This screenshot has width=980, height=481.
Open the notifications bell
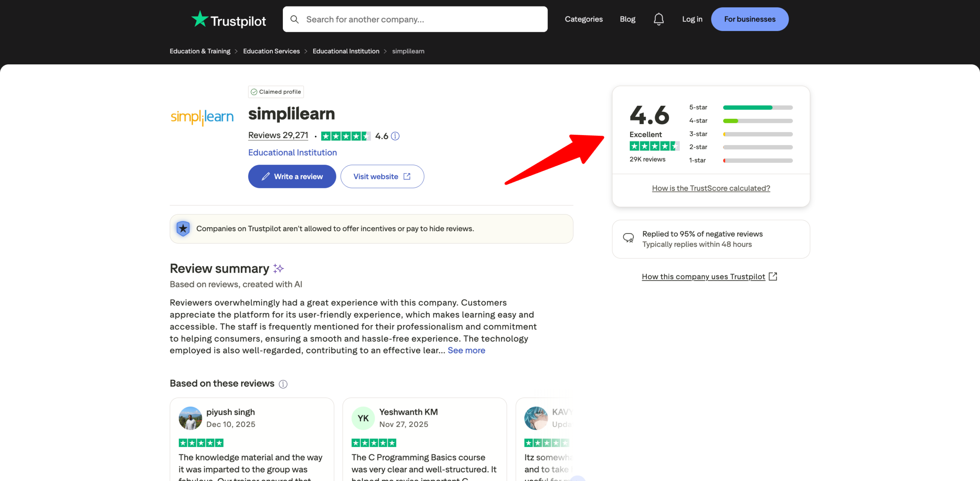658,19
